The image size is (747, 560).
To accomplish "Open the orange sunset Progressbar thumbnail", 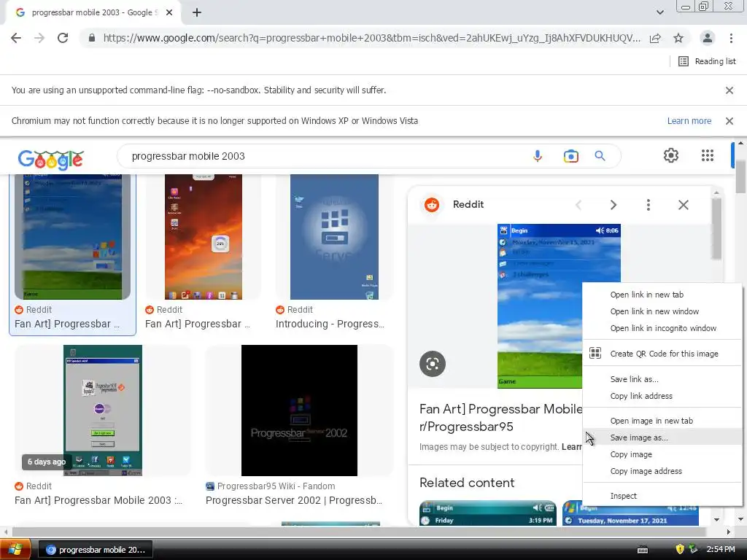I will coord(204,237).
